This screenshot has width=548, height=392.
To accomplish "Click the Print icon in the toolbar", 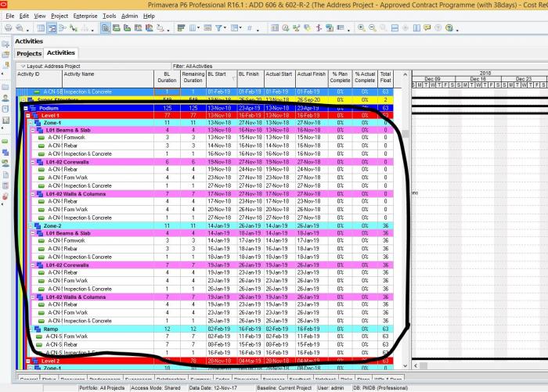I will [8, 28].
